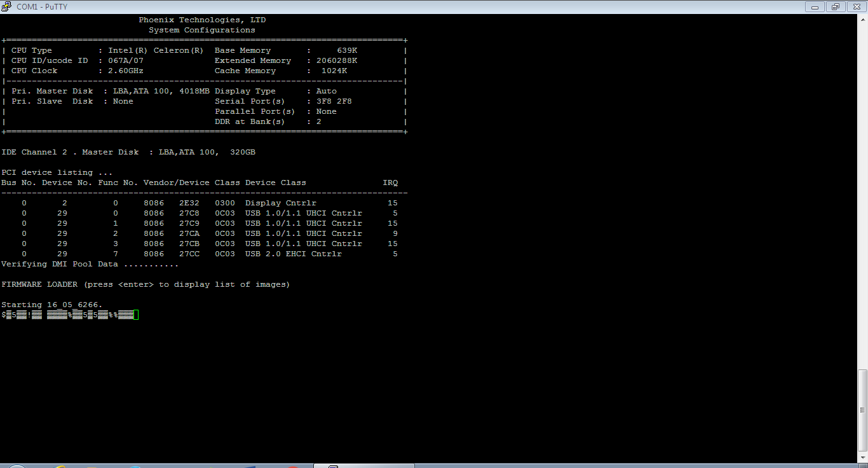
Task: Select the '27C8' device ID
Action: [189, 214]
